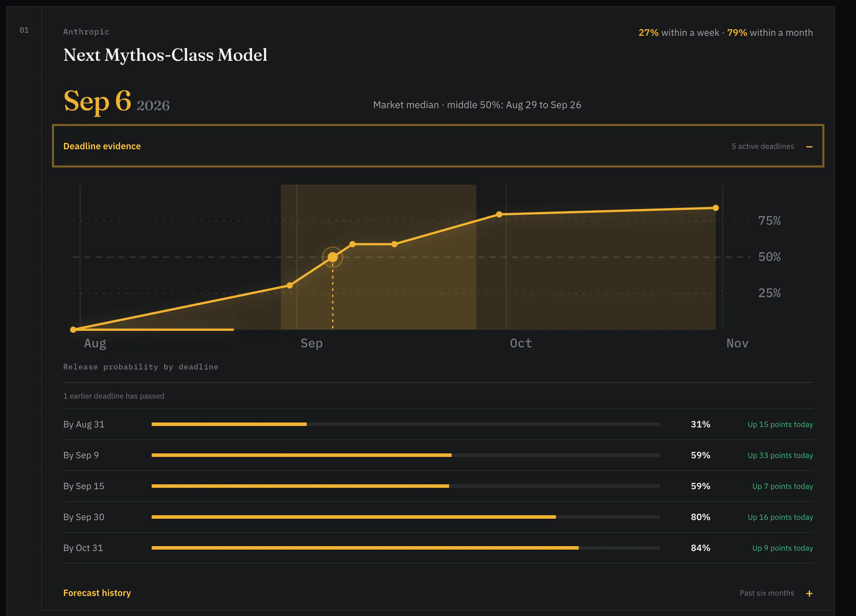Click 'Up 16 points today' text

(x=780, y=517)
